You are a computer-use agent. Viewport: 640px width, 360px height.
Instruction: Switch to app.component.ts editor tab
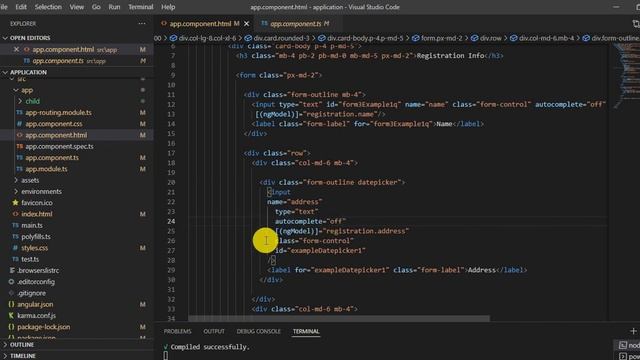pos(296,24)
